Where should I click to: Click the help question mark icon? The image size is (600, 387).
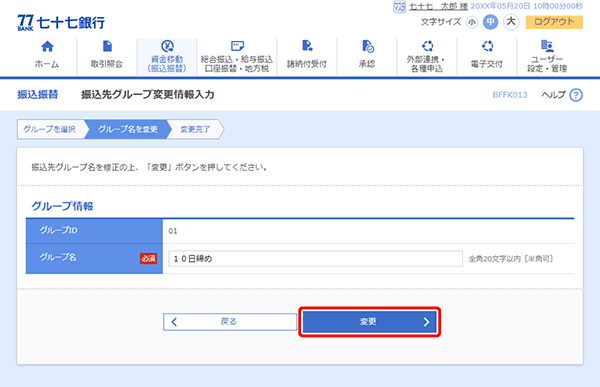click(x=576, y=95)
